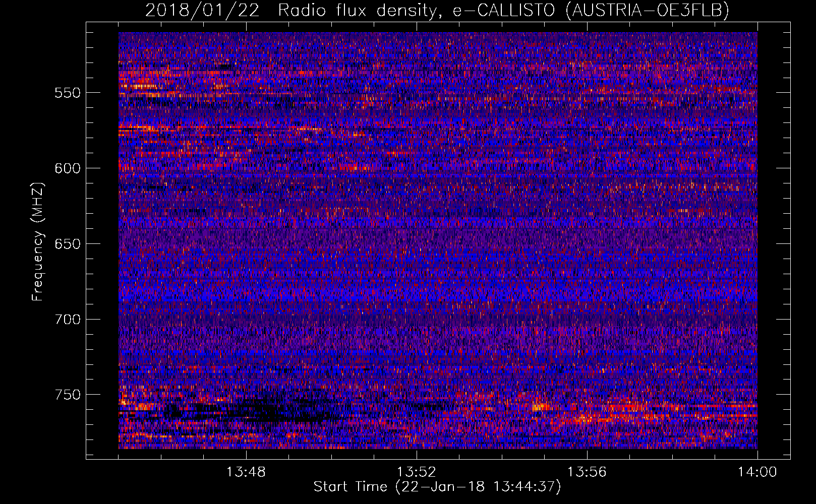Click the '14:00' time tick label
816x504 pixels.
757,472
